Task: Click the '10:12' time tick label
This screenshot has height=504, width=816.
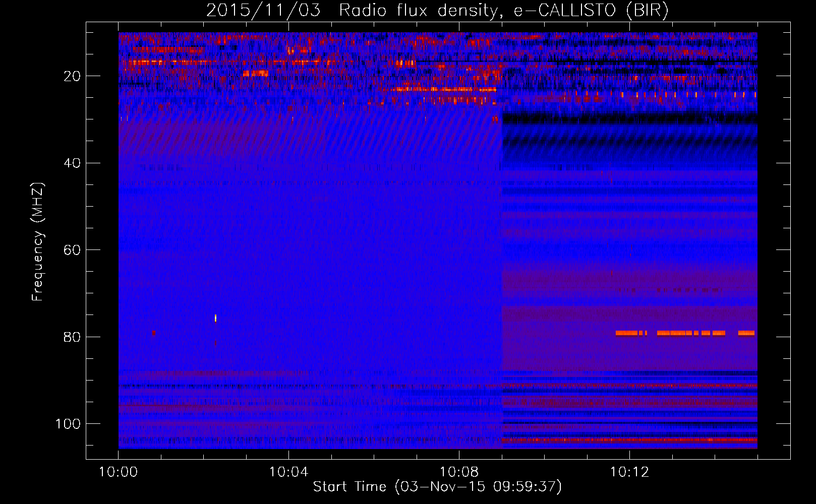Action: 629,472
